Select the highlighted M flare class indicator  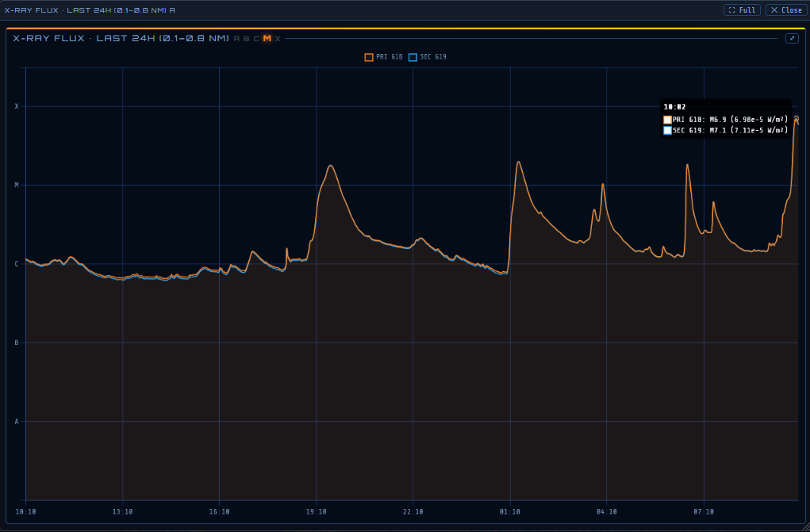pyautogui.click(x=267, y=38)
